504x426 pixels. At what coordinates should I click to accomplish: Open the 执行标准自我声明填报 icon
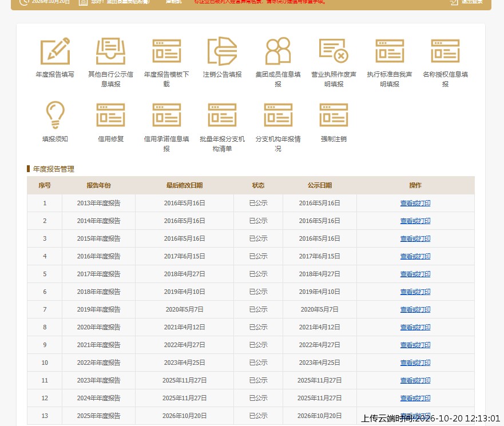390,51
